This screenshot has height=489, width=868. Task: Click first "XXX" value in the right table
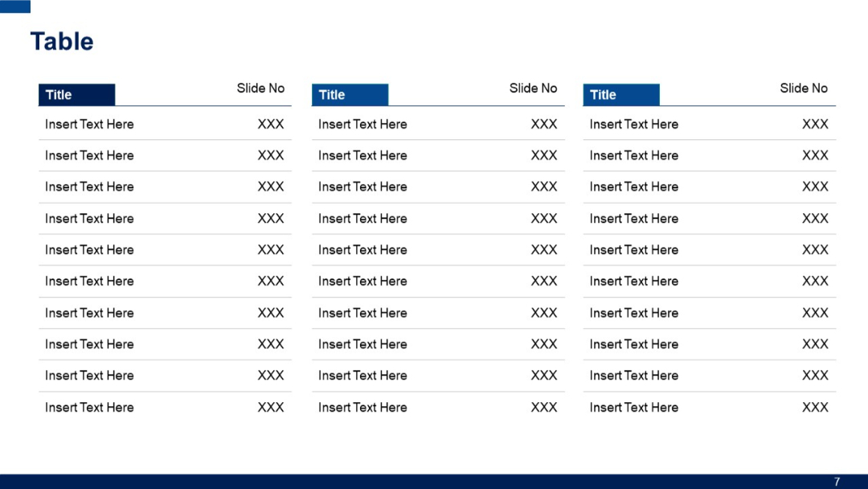pyautogui.click(x=816, y=124)
